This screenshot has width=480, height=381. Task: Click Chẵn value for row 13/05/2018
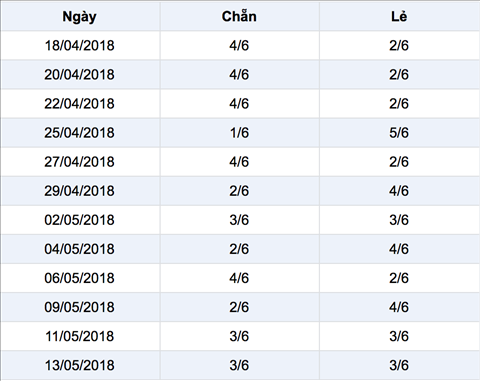tap(239, 365)
